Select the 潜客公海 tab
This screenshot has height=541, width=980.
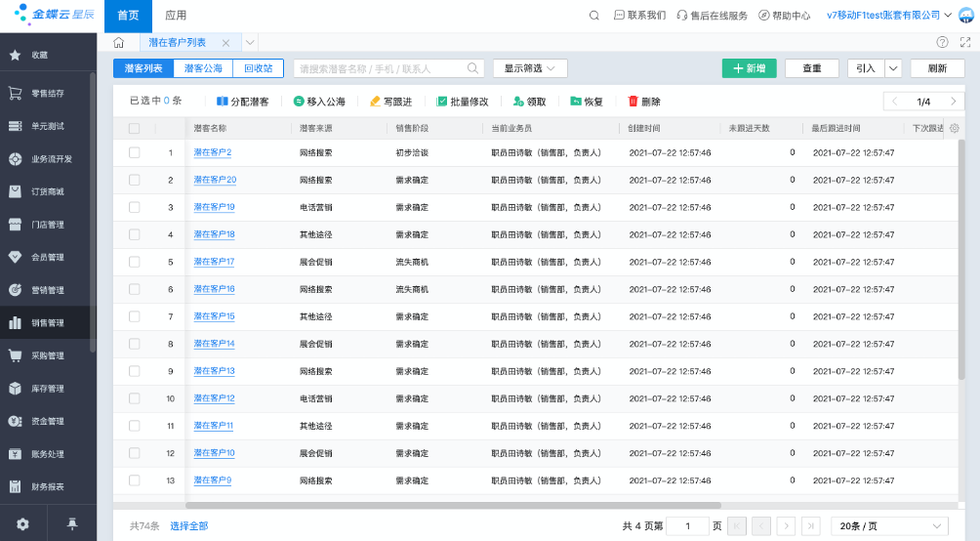203,68
